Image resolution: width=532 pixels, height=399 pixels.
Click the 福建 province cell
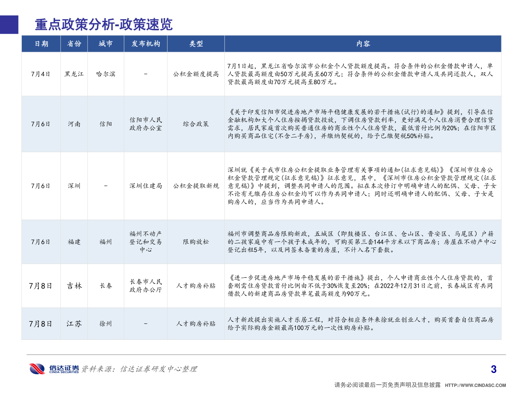pos(74,242)
